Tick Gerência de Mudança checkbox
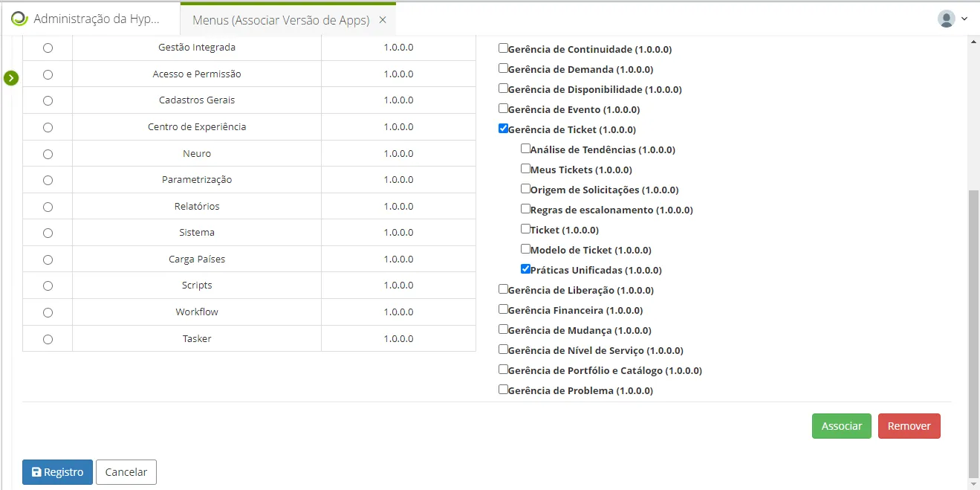The width and height of the screenshot is (980, 490). (503, 329)
